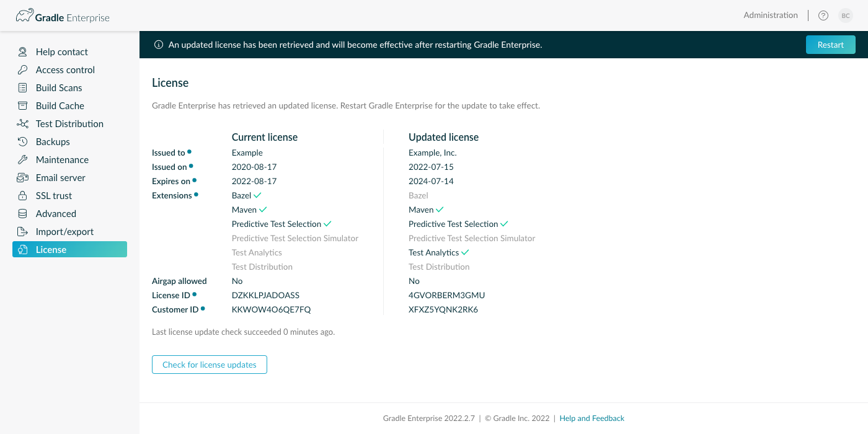Open the BC user avatar menu
Image resolution: width=868 pixels, height=434 pixels.
[x=846, y=15]
